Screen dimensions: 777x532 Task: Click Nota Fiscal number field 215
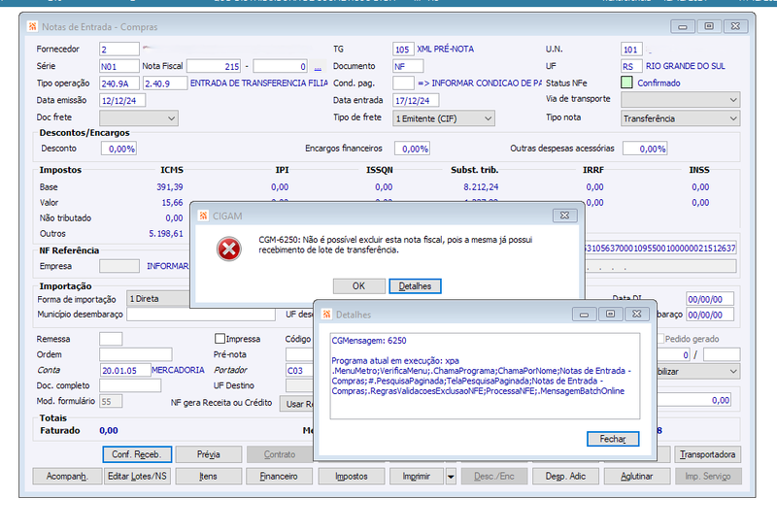[x=214, y=66]
